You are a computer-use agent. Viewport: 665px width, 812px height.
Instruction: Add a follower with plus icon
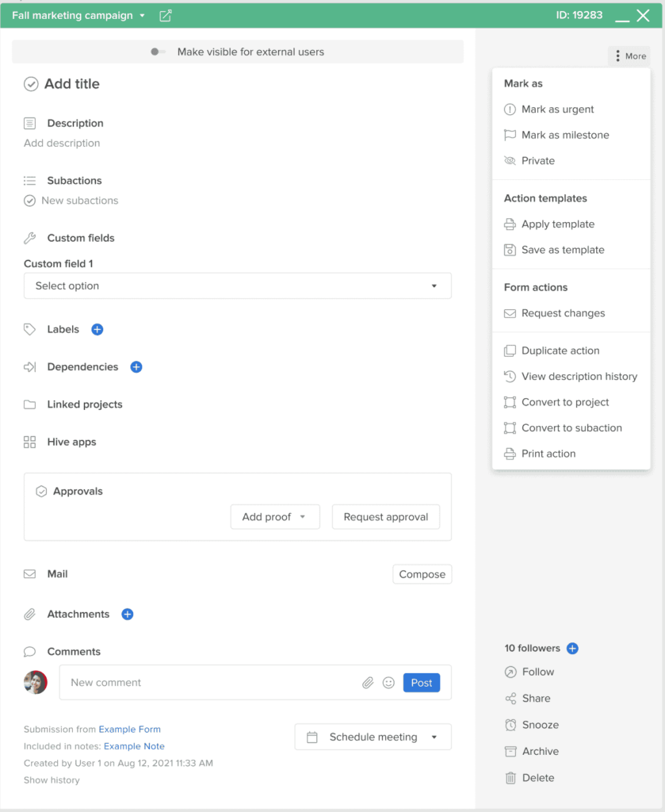[573, 649]
